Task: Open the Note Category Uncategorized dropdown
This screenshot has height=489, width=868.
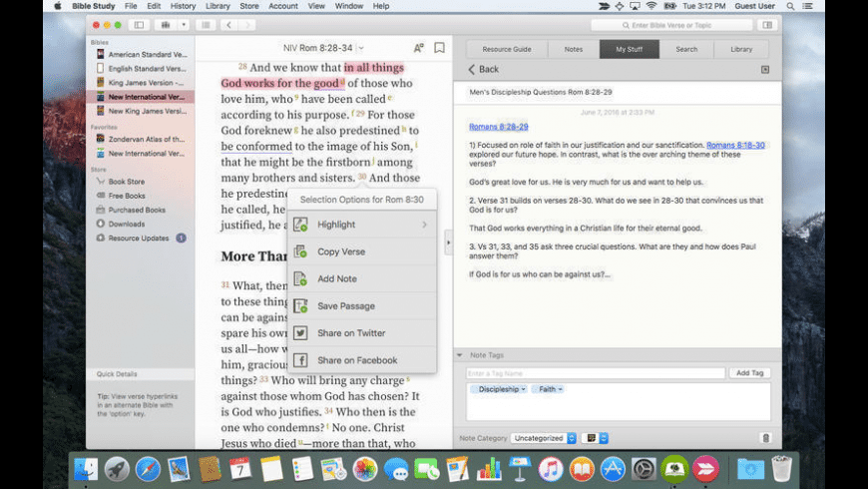Action: click(x=543, y=438)
